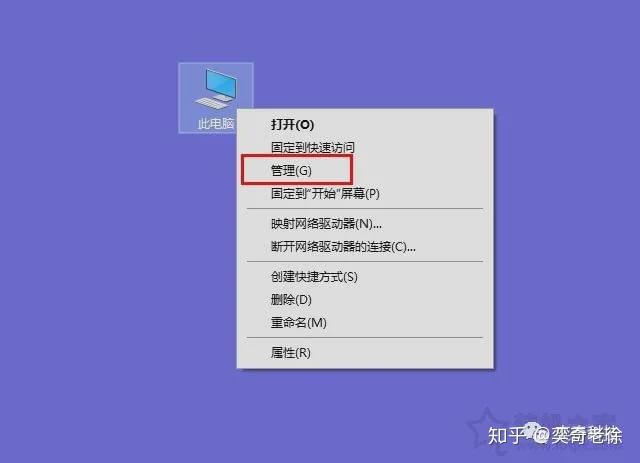Pick 重命名(M) in the context menu

coord(298,323)
